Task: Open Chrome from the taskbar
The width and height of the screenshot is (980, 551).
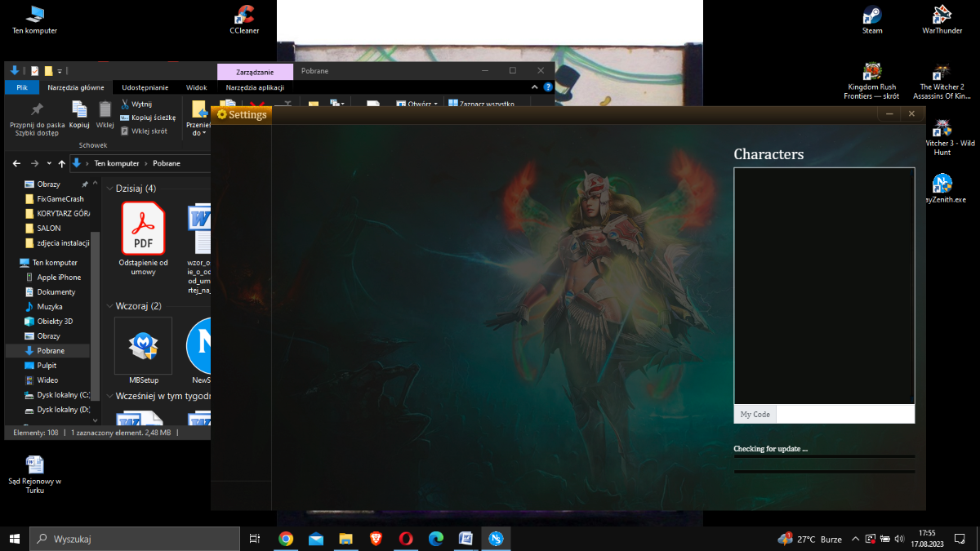Action: tap(286, 539)
